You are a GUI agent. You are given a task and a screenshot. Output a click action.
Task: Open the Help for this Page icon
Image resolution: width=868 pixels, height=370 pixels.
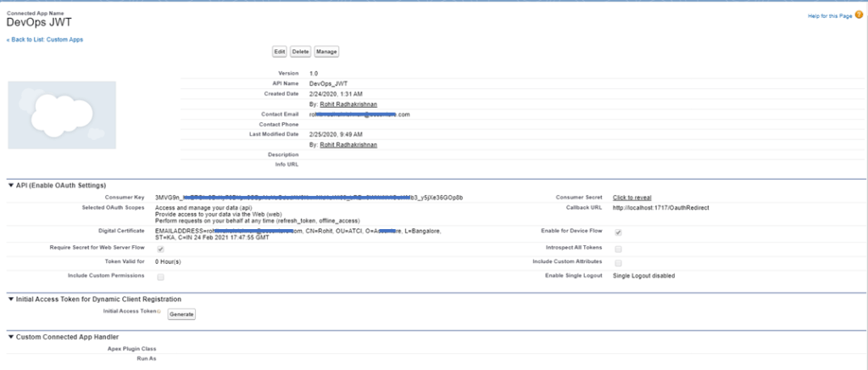859,15
